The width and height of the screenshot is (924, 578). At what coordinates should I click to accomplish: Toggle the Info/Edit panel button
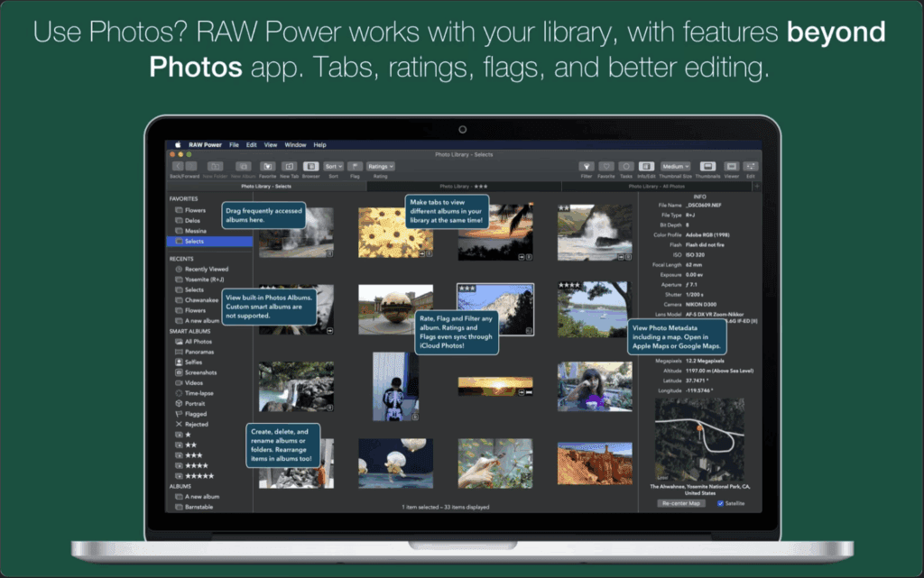(x=646, y=167)
